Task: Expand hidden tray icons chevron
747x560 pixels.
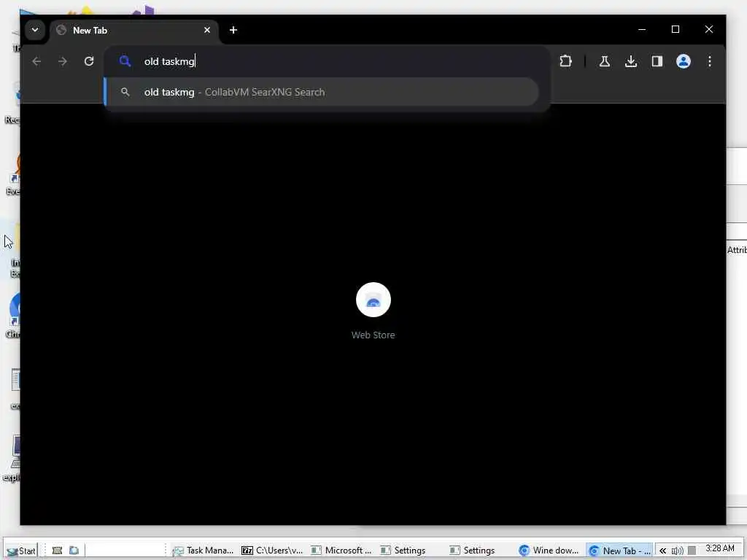Action: click(x=662, y=551)
